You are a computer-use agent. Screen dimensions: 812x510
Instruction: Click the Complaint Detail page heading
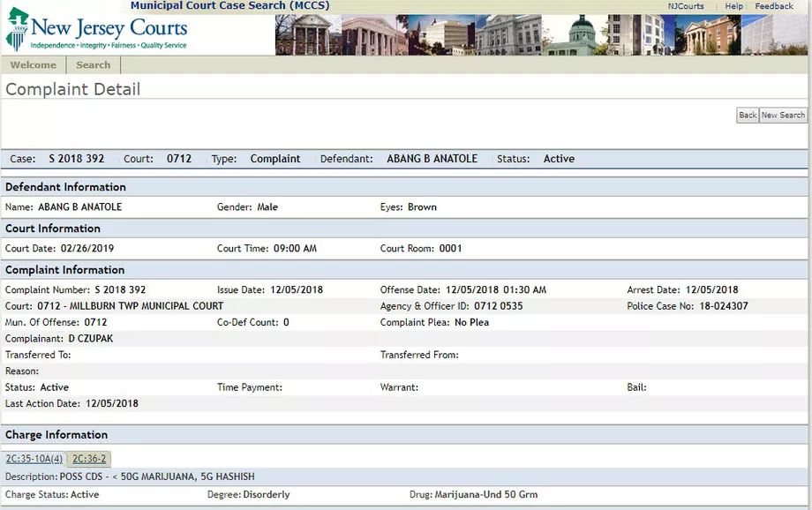73,89
